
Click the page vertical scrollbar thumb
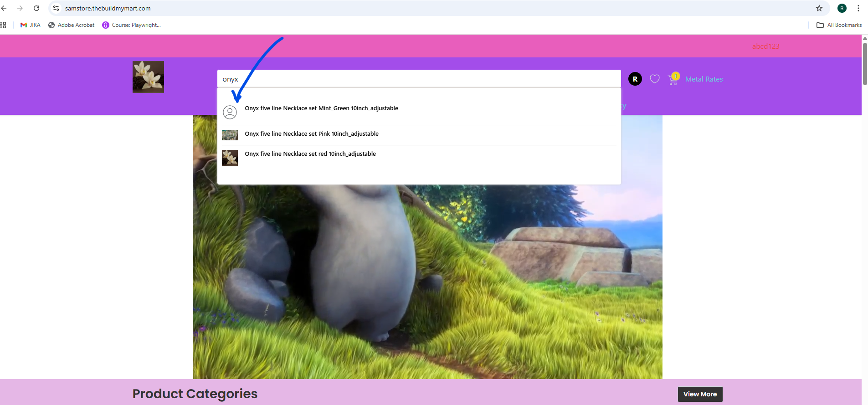point(865,64)
